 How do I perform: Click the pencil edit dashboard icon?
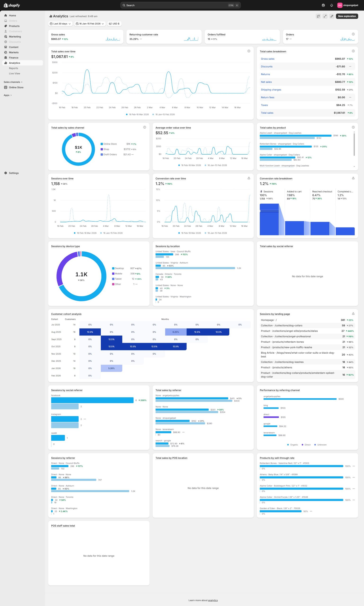pyautogui.click(x=332, y=16)
